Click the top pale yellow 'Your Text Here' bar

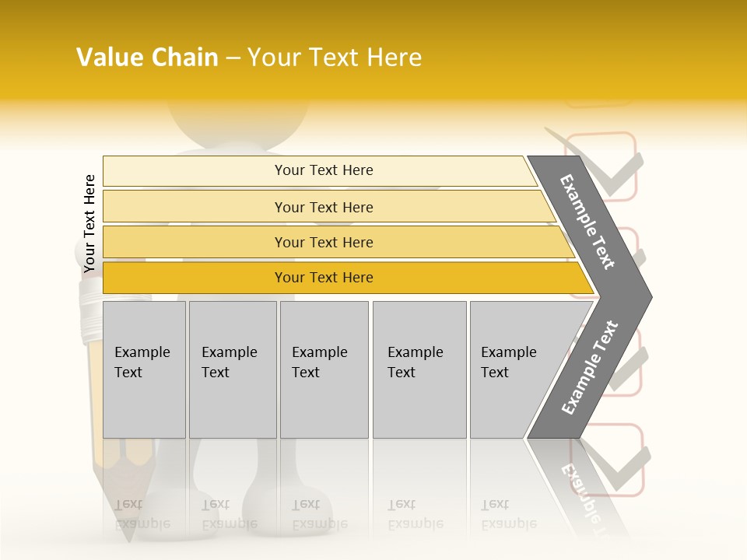(319, 170)
